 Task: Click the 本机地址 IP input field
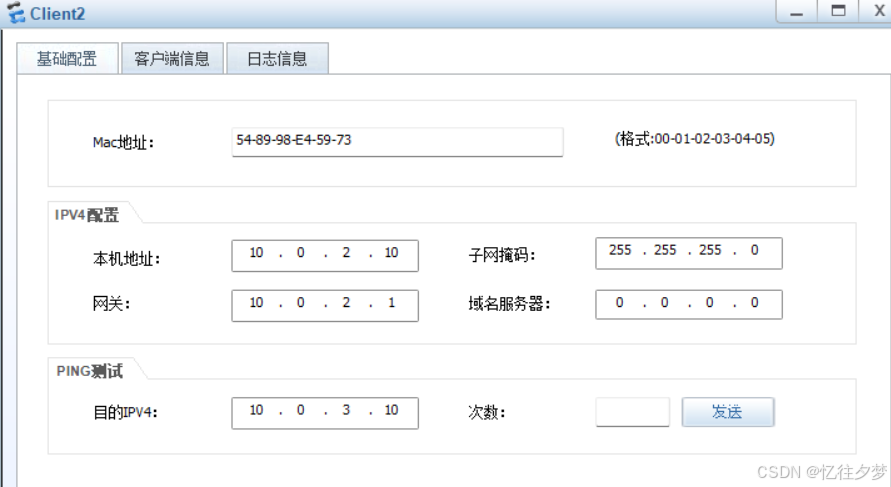point(325,255)
